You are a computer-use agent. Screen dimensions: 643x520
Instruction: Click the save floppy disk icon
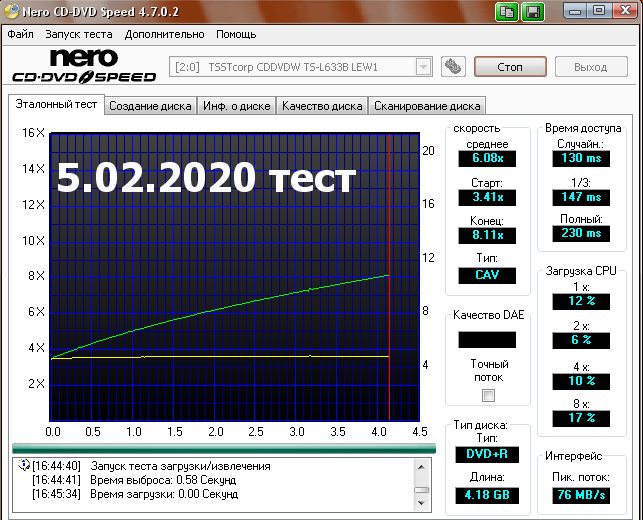(x=533, y=11)
